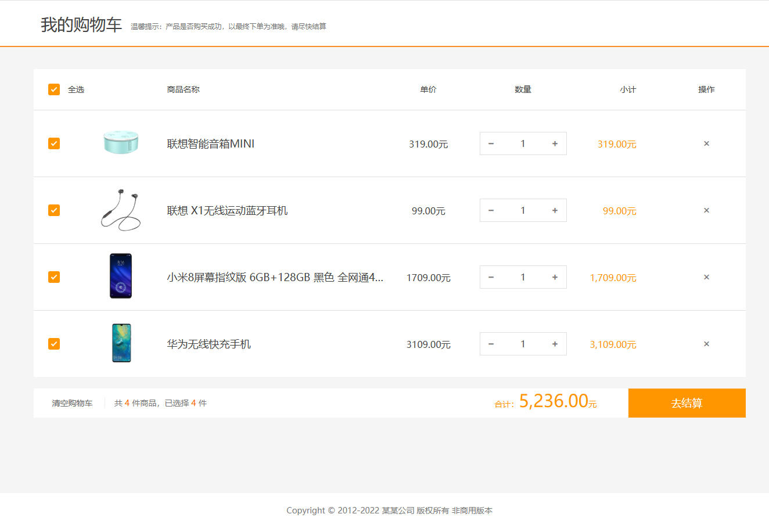Image resolution: width=769 pixels, height=532 pixels.
Task: Click the 我的购物车 page title
Action: tap(81, 25)
